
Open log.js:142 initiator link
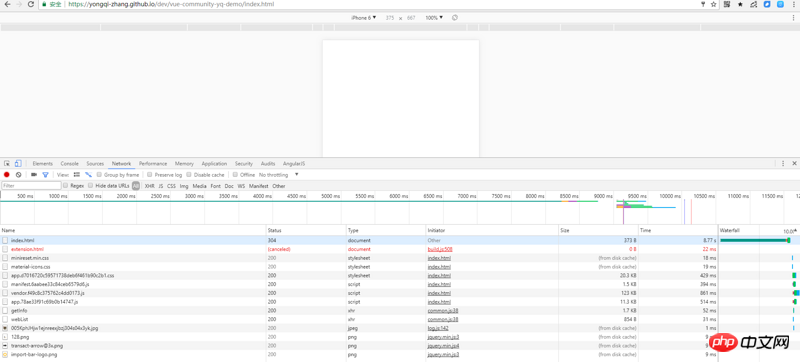(438, 328)
